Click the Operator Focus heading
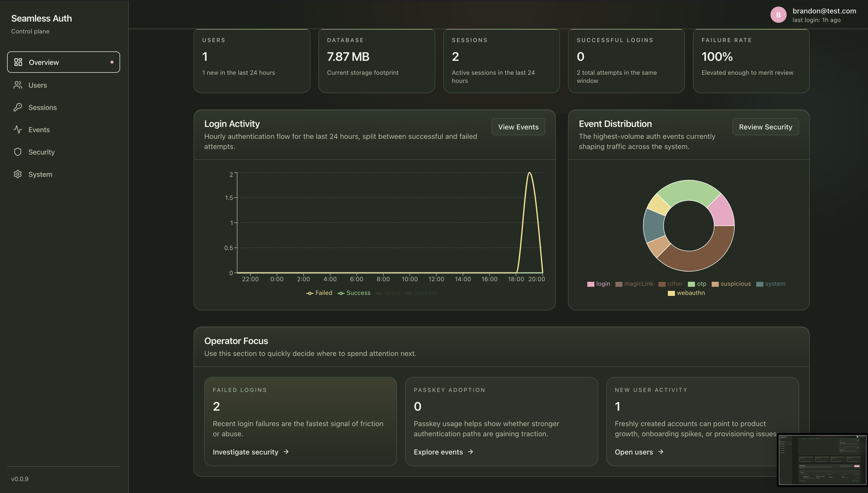868x493 pixels. click(236, 341)
